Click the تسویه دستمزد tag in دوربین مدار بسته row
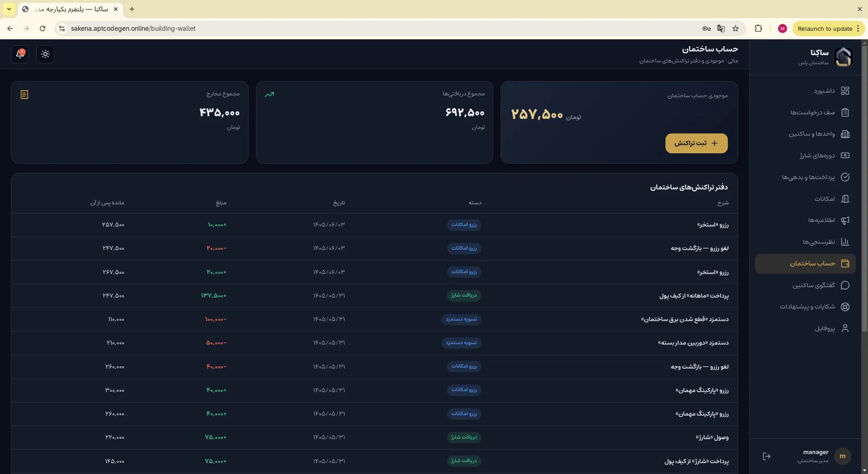This screenshot has width=868, height=474. coord(461,343)
